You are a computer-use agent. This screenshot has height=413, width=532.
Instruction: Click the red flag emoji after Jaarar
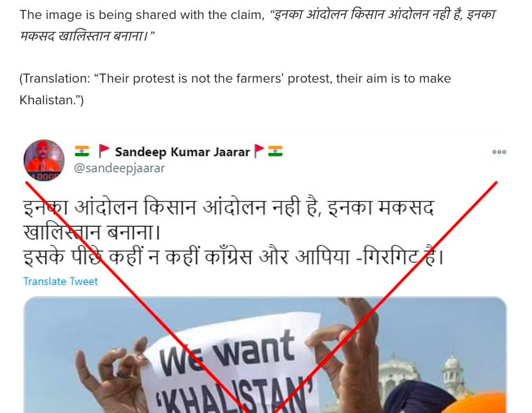pyautogui.click(x=259, y=151)
